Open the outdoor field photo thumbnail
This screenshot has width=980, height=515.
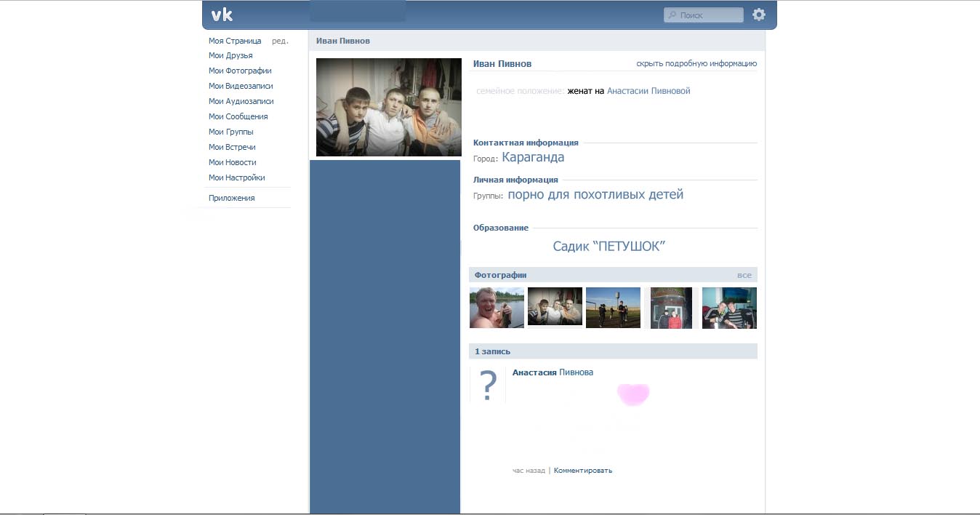[613, 308]
